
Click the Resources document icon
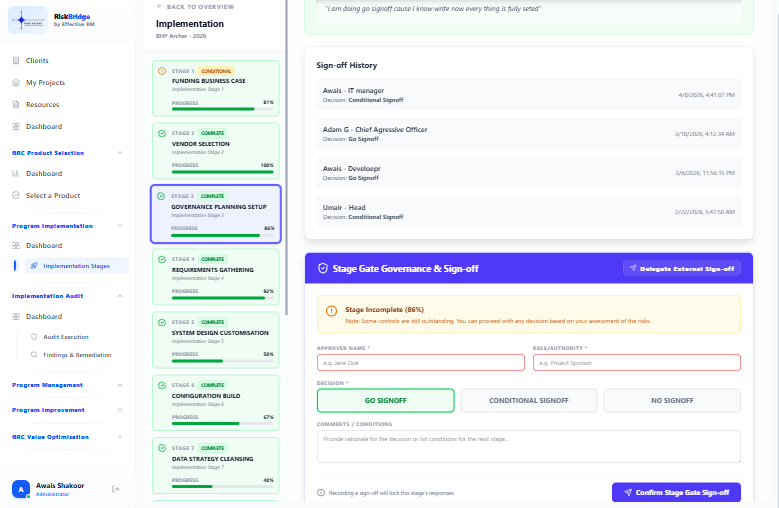point(16,104)
